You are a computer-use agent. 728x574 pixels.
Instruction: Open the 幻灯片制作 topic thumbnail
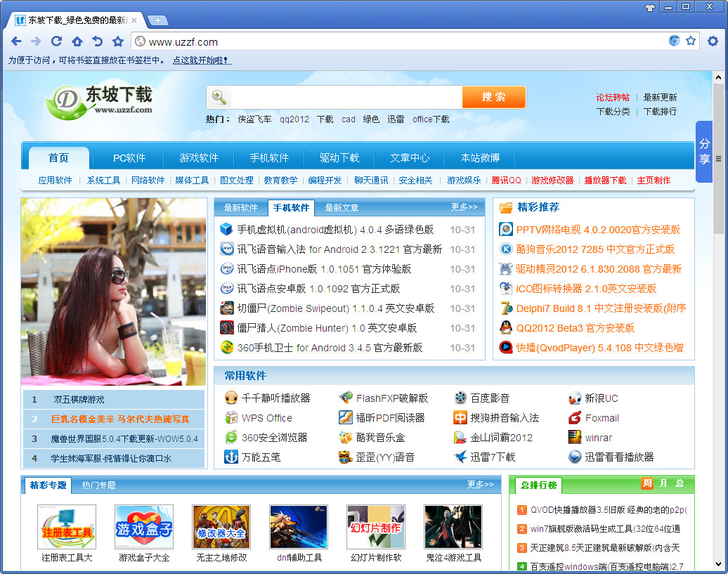(376, 527)
